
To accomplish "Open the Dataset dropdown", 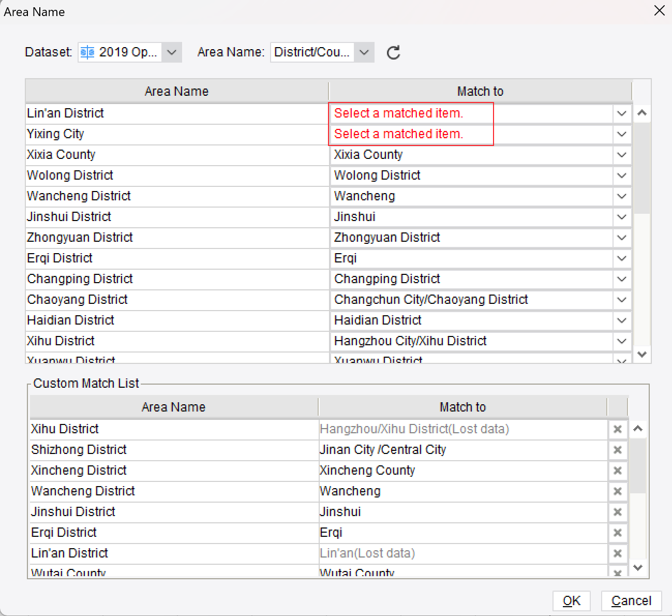I will click(x=172, y=52).
